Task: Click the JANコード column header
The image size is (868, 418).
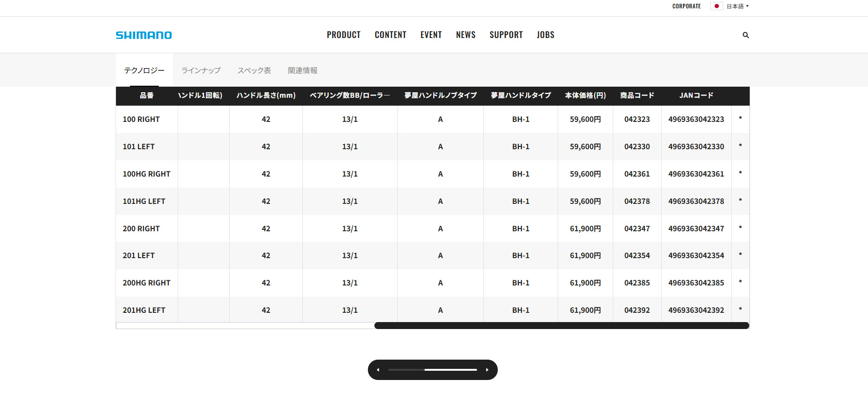Action: point(696,95)
